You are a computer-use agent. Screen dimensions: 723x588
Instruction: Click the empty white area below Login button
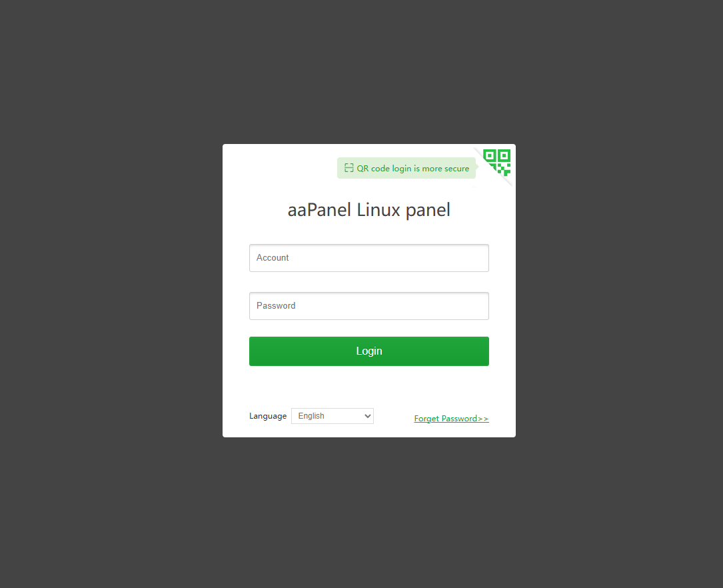click(x=369, y=387)
